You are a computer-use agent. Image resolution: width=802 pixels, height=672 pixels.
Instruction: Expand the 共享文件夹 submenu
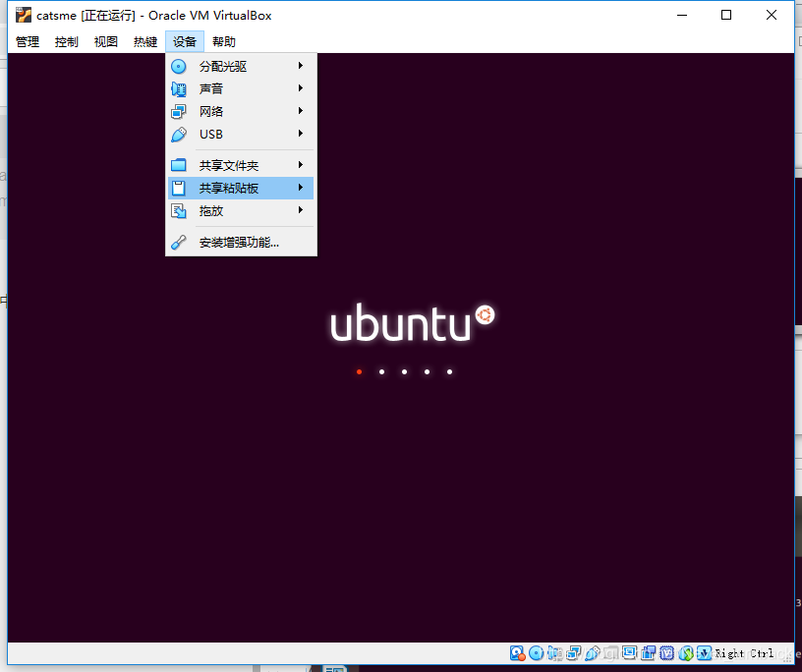tap(241, 165)
